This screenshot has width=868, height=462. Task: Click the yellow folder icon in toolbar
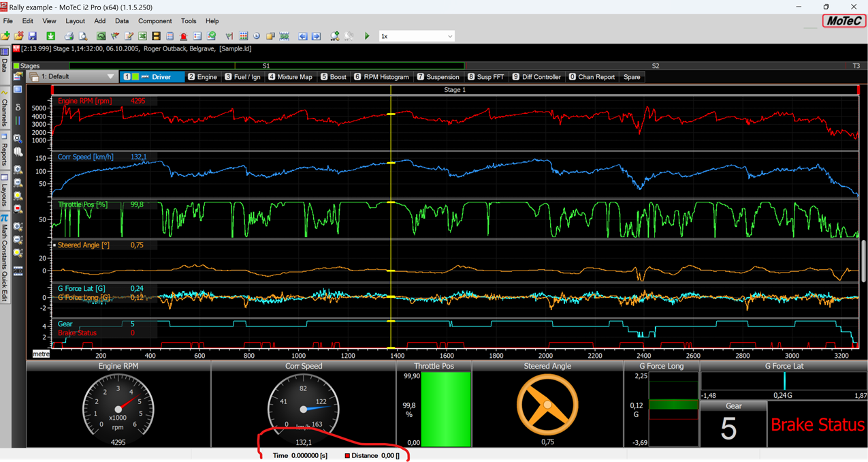coord(18,36)
